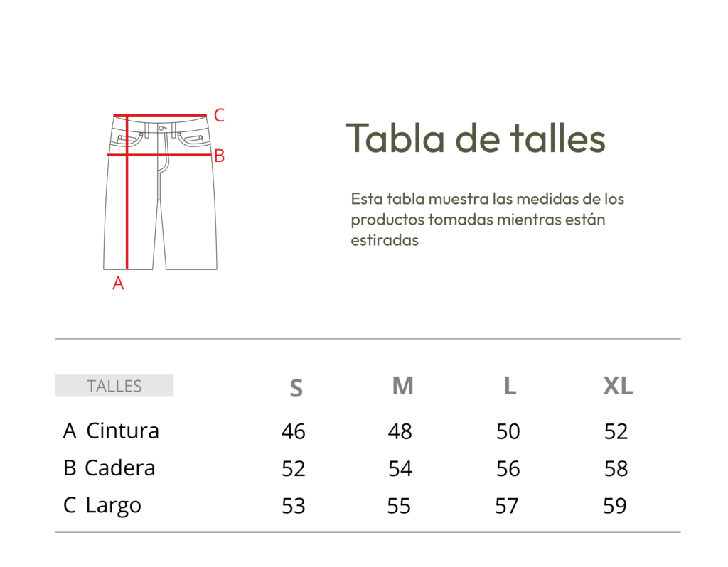Click Largo value 57 for size L
This screenshot has width=728, height=567.
click(x=507, y=506)
